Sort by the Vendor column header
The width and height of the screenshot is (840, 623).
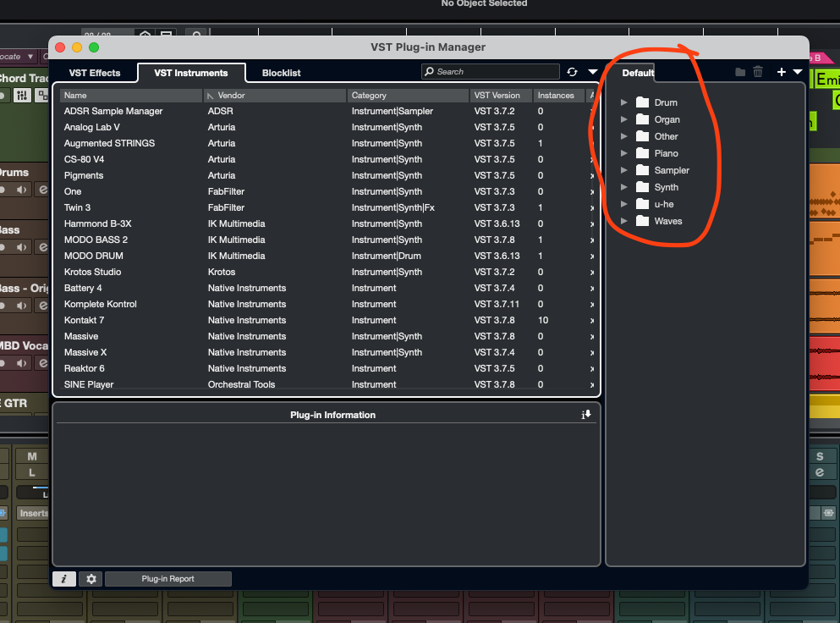pos(275,96)
